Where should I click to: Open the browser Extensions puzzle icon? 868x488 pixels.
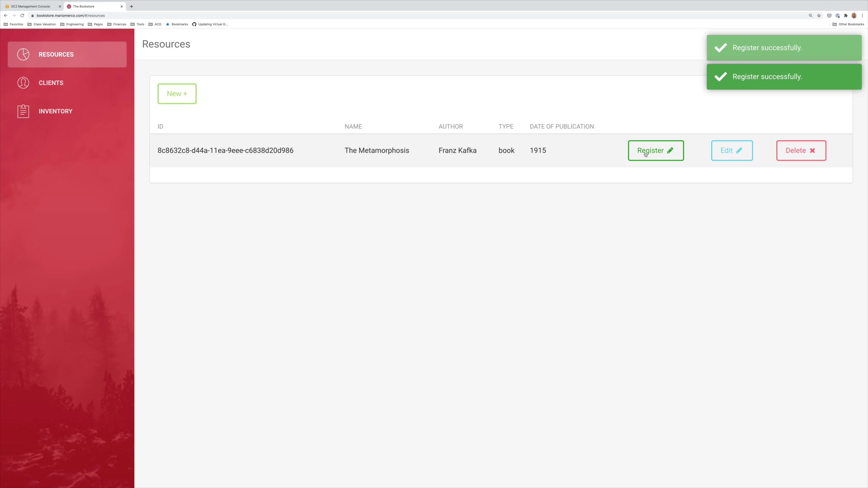(x=845, y=15)
